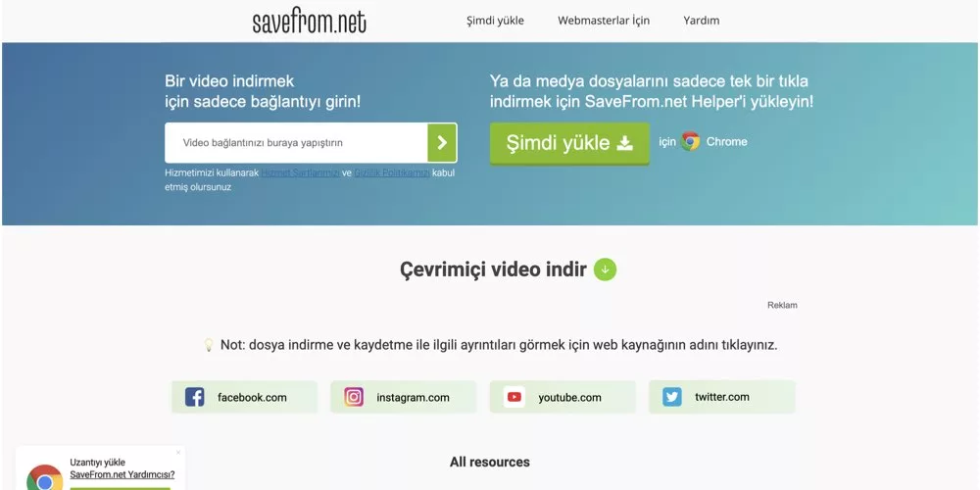The image size is (980, 490).
Task: Open the SaveFrom.net Yardımcısı link in popup
Action: [x=122, y=475]
